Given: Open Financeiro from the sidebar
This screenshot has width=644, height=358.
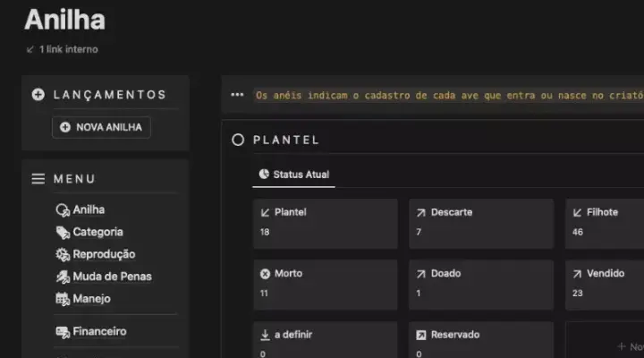Looking at the screenshot, I should (x=99, y=331).
